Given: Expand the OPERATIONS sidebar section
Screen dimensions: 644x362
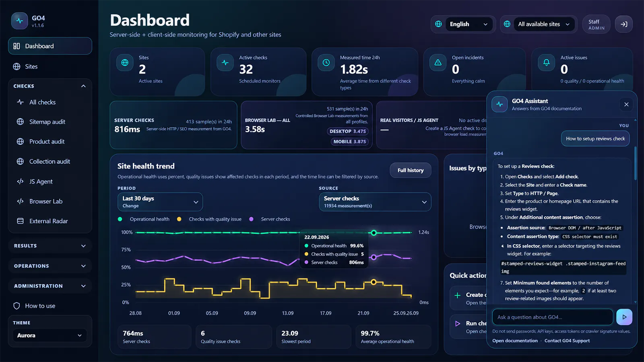Looking at the screenshot, I should pyautogui.click(x=50, y=266).
